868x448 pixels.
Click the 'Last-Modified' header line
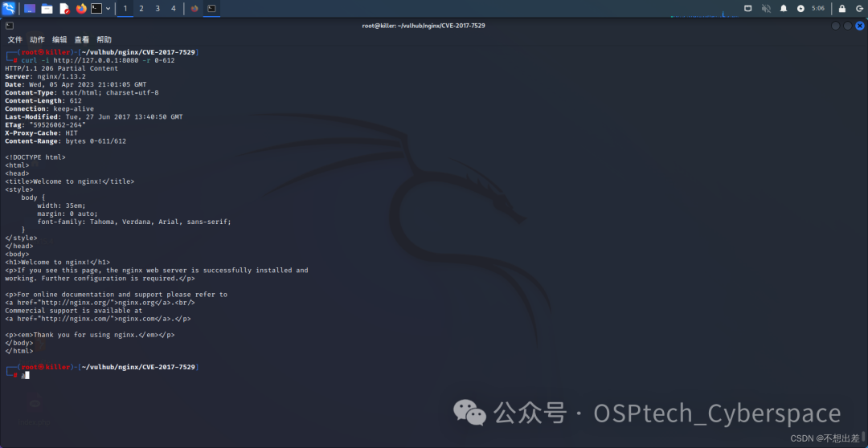93,116
